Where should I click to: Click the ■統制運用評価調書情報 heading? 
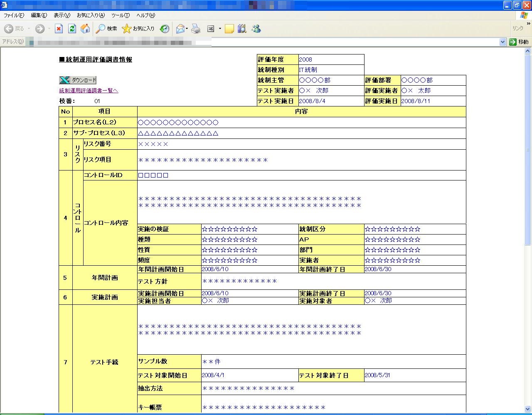(x=96, y=59)
